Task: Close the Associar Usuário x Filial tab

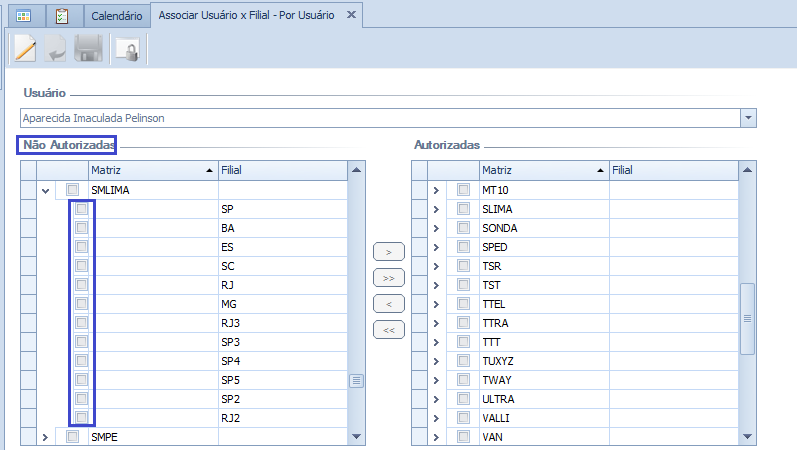Action: [349, 17]
